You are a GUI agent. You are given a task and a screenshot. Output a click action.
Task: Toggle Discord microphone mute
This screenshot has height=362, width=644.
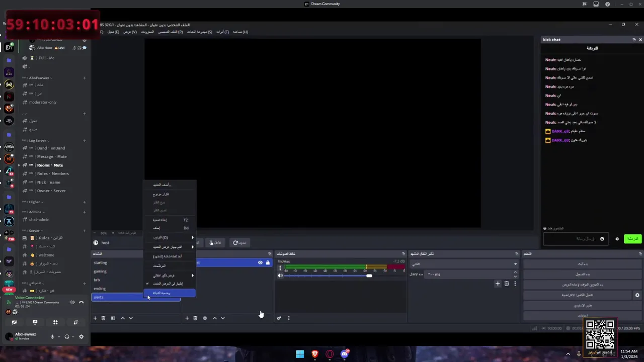point(52,337)
